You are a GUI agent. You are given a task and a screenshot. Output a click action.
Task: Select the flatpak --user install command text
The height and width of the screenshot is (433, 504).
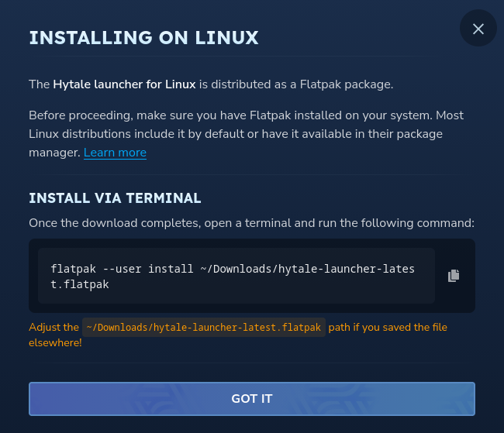(x=233, y=277)
